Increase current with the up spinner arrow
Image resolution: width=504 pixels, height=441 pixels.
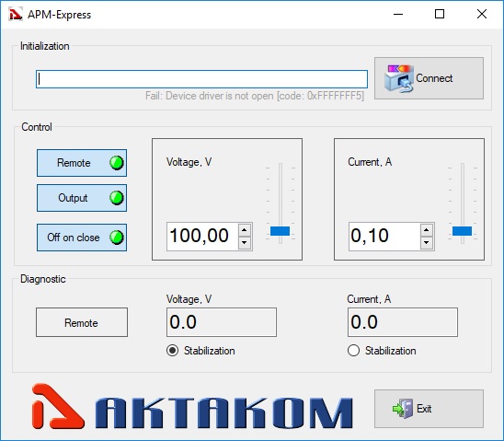pos(426,230)
